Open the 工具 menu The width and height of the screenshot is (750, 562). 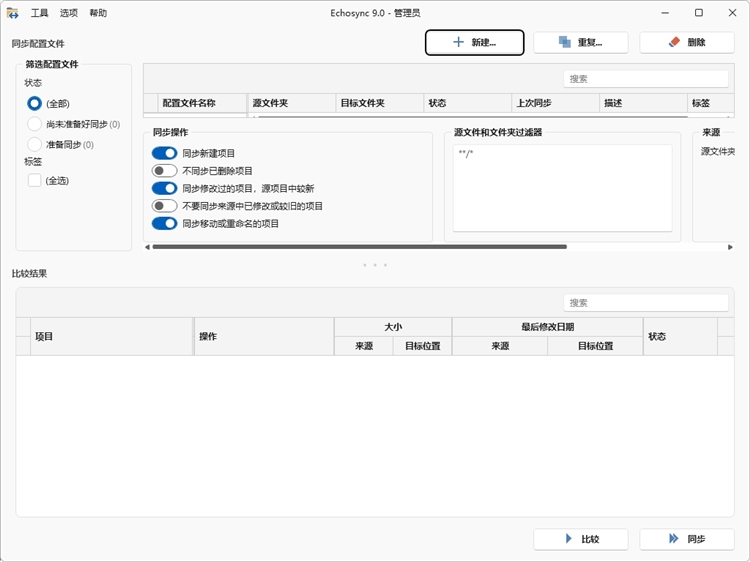(x=40, y=13)
